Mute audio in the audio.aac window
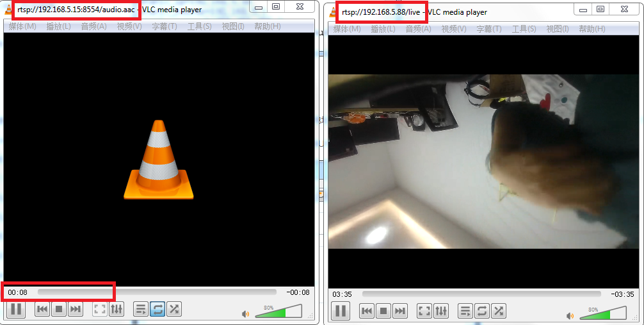 245,314
